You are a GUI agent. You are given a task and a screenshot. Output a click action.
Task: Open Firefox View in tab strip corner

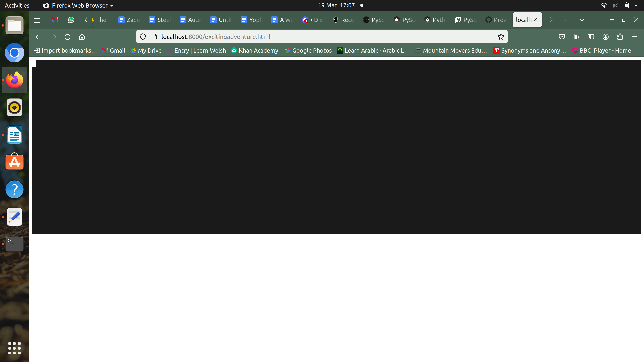pyautogui.click(x=37, y=20)
